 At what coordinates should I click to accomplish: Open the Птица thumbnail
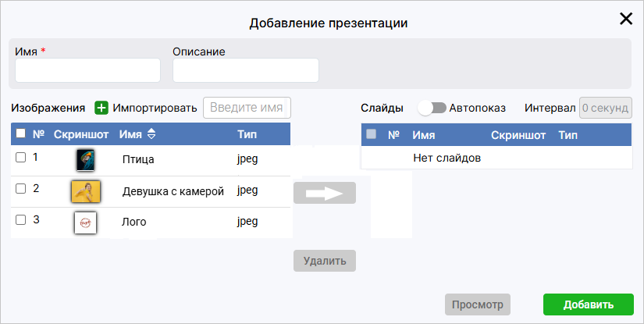coord(85,160)
